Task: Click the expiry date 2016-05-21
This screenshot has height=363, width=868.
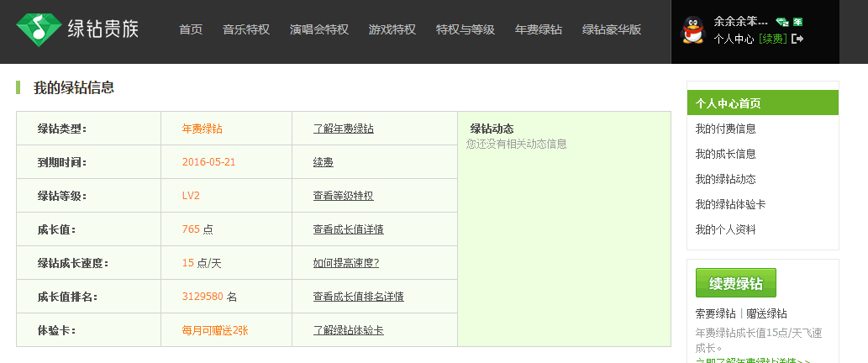Action: tap(208, 163)
